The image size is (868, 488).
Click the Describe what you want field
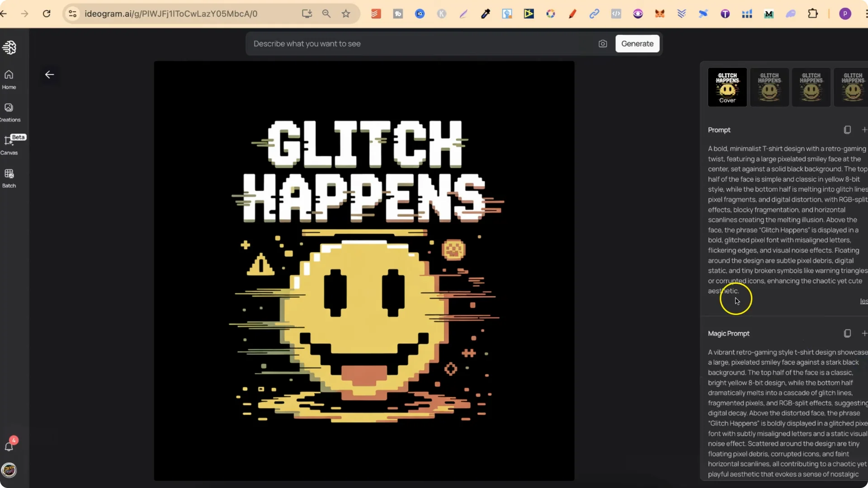pyautogui.click(x=420, y=43)
